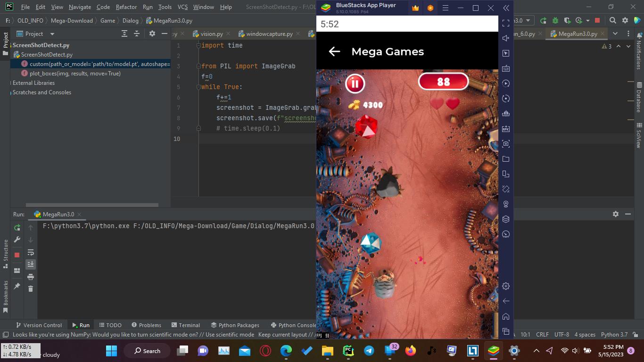Viewport: 644px width, 362px height.
Task: Stop the process in the Run panel
Action: [x=17, y=255]
